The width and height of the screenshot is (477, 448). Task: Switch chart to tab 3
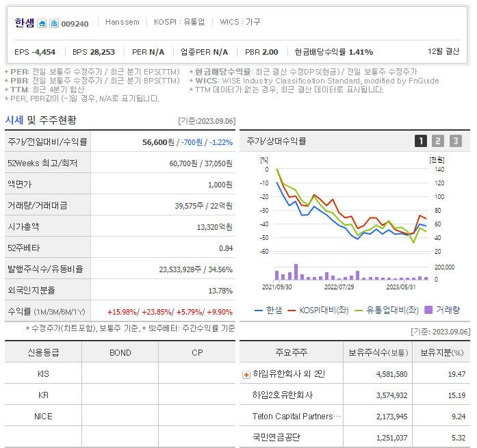[x=455, y=141]
